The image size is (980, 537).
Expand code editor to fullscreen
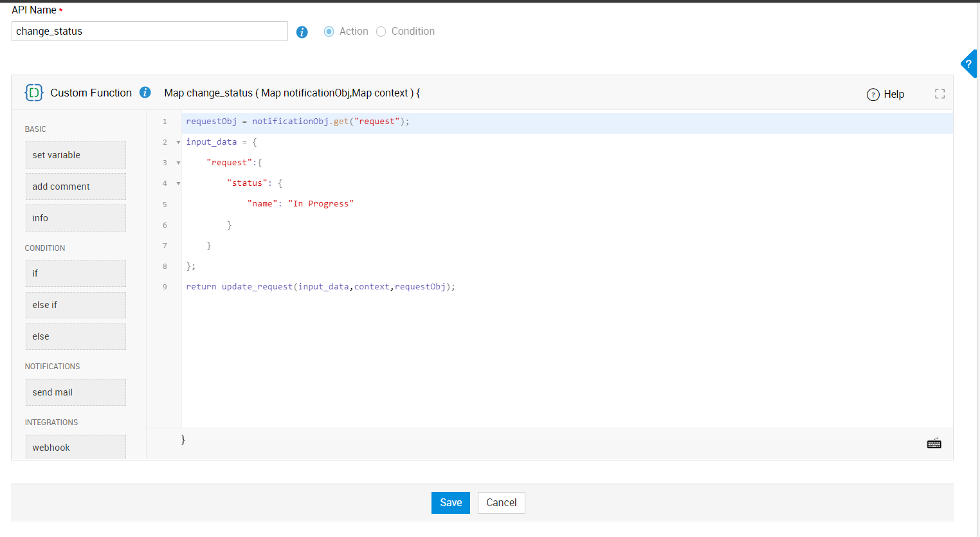click(x=939, y=94)
